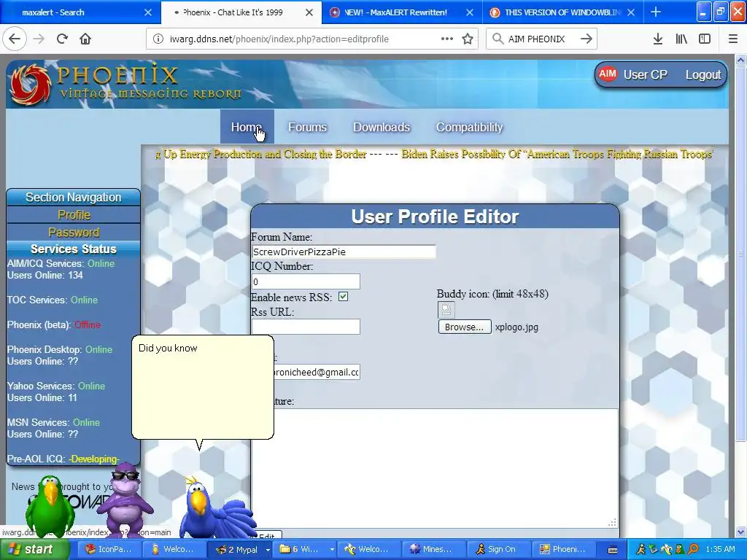
Task: Click the Rss URL input field
Action: tap(306, 327)
